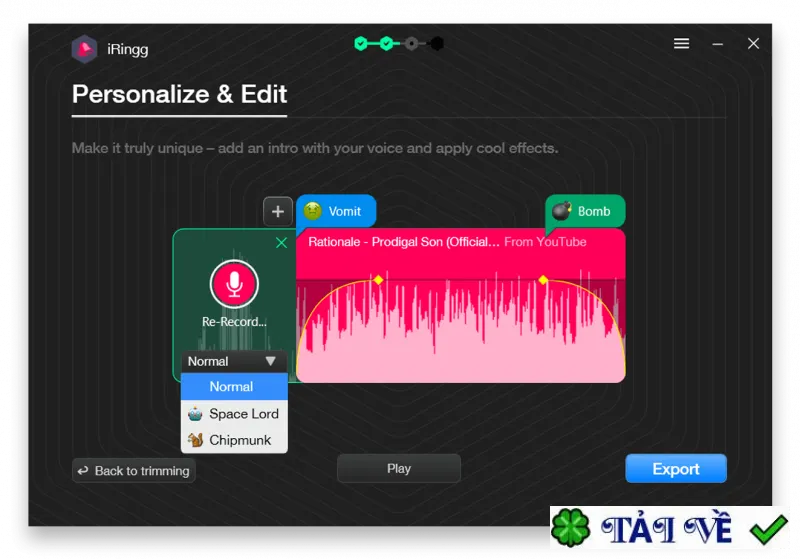Click the From YouTube source label

545,242
